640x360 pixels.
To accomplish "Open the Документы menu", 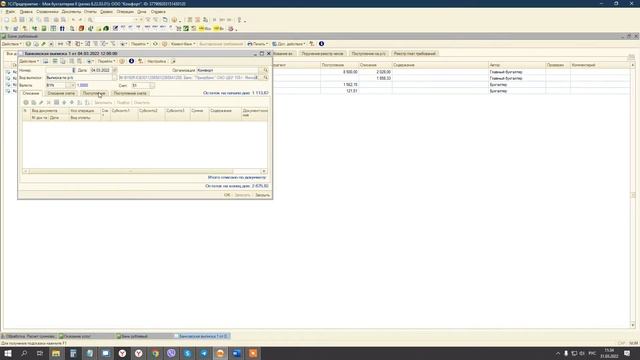I will pos(71,12).
